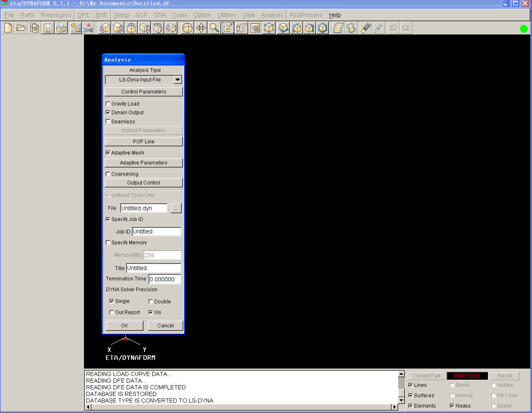Click the Redo arrow icon

[x=406, y=28]
